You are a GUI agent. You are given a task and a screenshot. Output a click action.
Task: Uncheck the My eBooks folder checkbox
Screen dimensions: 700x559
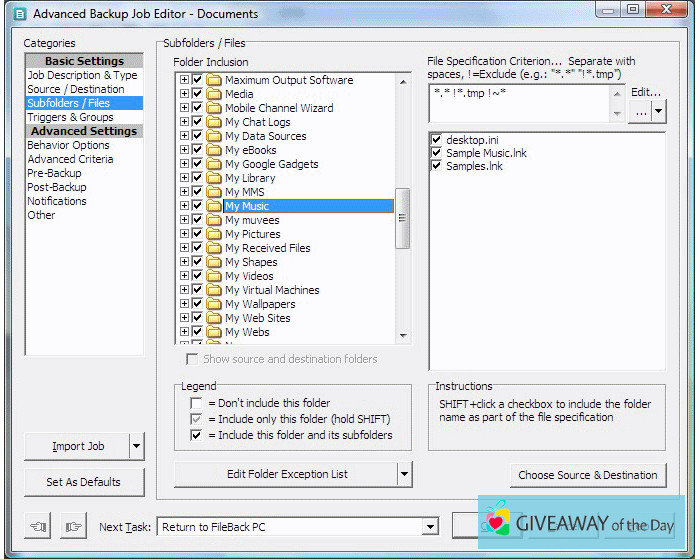[198, 150]
